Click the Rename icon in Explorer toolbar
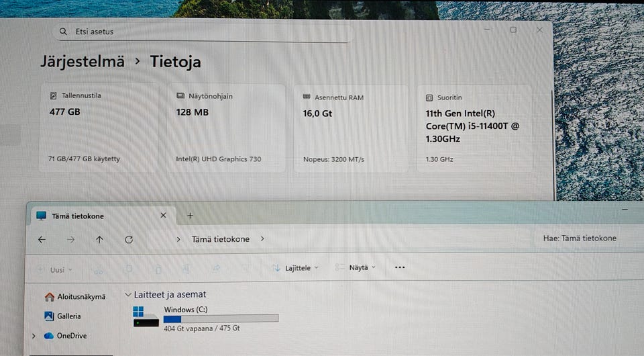The height and width of the screenshot is (356, 644). (x=186, y=269)
